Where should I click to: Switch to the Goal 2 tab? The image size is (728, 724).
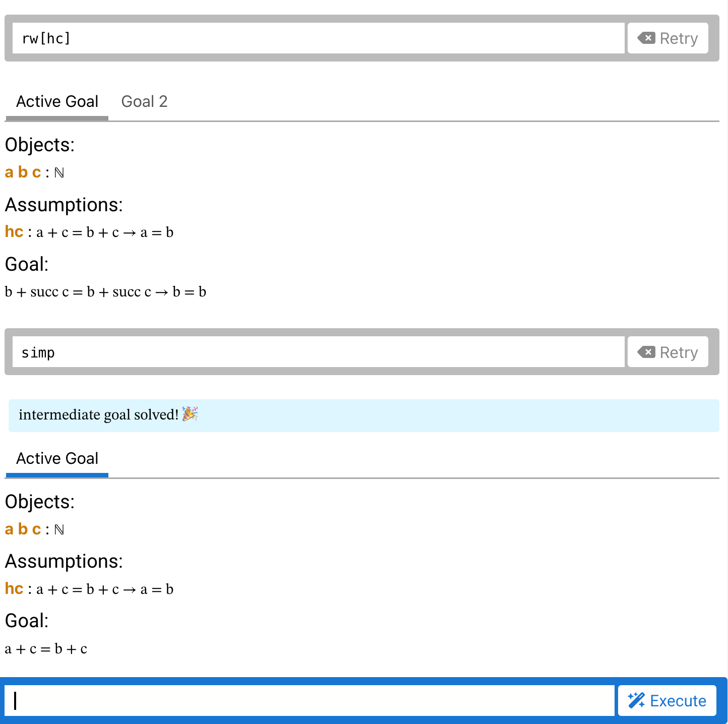[144, 102]
